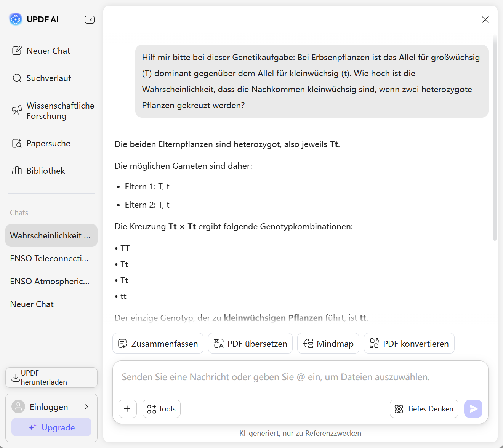The image size is (503, 448).
Task: Click PDF konvertieren suggestion
Action: (x=409, y=343)
